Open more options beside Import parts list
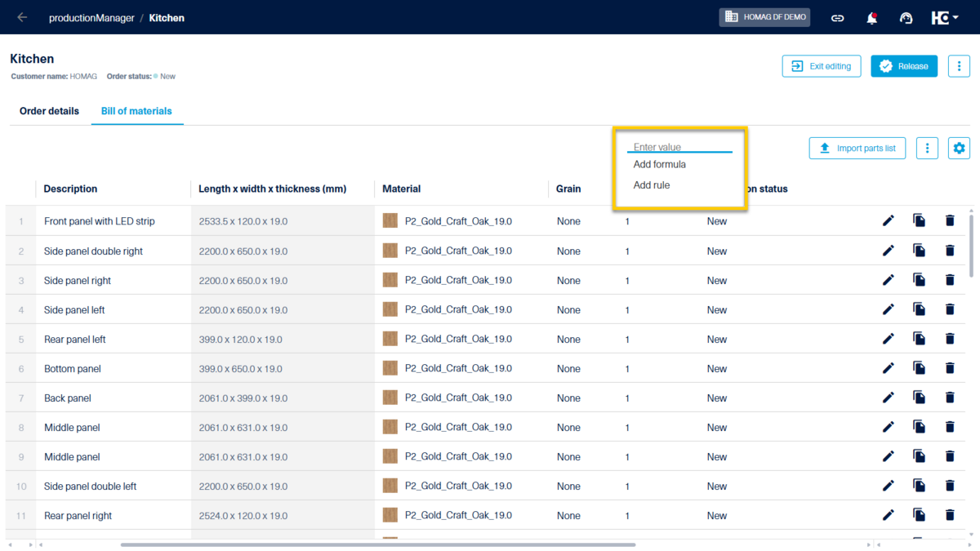 click(927, 148)
